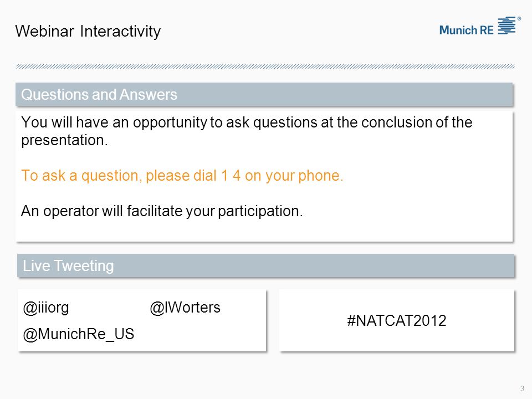
Task: Click the operator will facilitate sentence
Action: coord(162,211)
